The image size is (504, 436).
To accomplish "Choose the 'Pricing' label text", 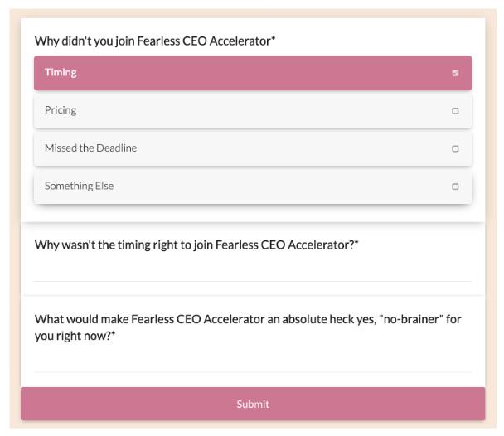I will (x=61, y=110).
